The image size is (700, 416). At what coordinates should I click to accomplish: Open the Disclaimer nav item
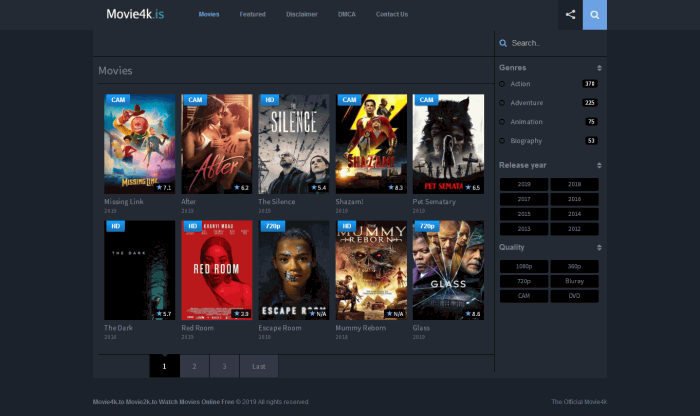302,14
